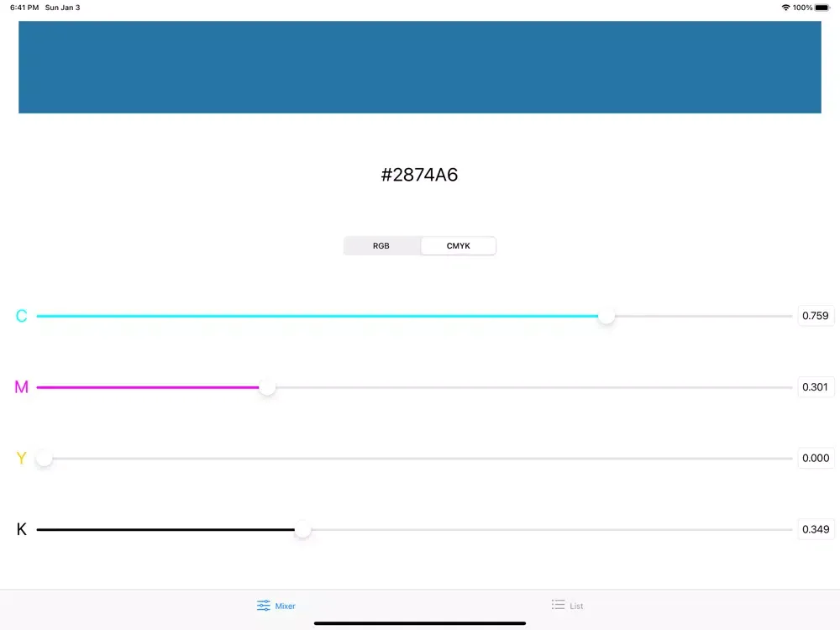Viewport: 840px width, 630px height.
Task: Tap the cyan C channel label
Action: click(x=22, y=317)
